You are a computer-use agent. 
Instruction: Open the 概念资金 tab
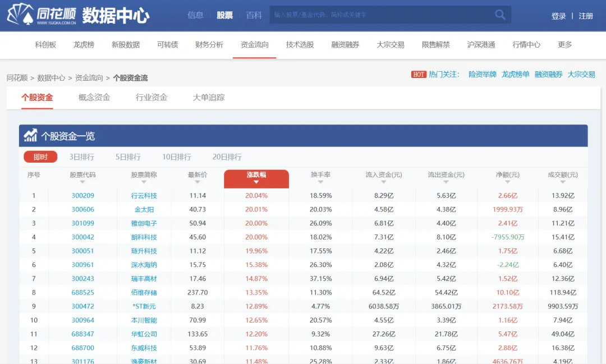click(x=94, y=98)
